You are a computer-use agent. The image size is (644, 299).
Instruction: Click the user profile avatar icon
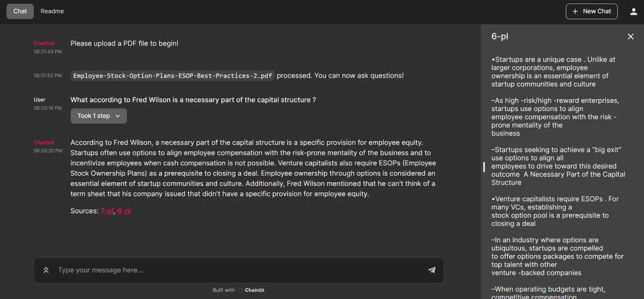(x=634, y=11)
